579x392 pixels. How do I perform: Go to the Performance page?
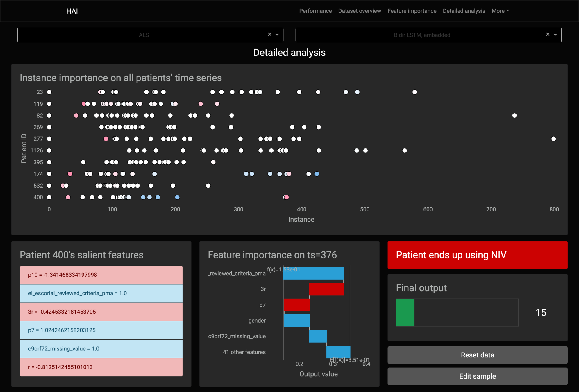coord(315,11)
